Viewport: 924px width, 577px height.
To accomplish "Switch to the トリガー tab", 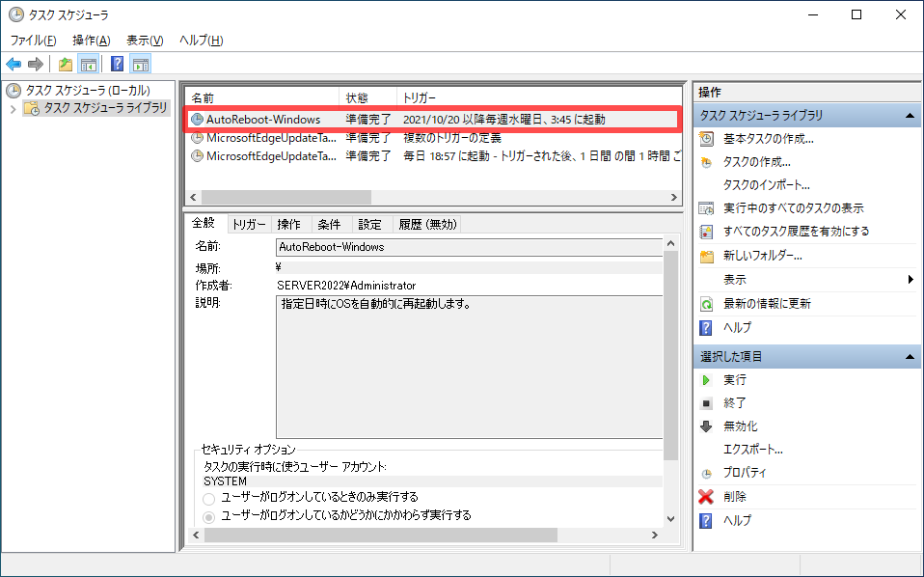I will [249, 225].
